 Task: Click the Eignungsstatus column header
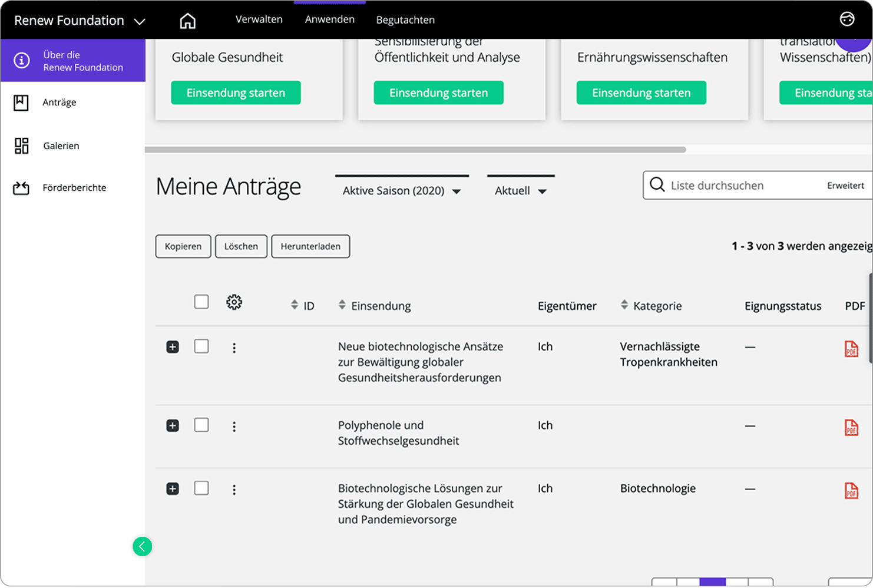pyautogui.click(x=782, y=306)
